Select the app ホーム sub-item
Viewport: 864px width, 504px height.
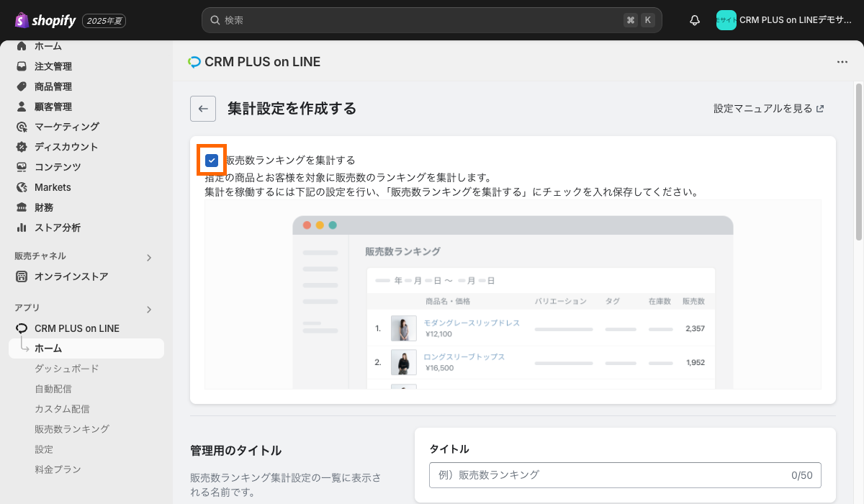coord(86,348)
